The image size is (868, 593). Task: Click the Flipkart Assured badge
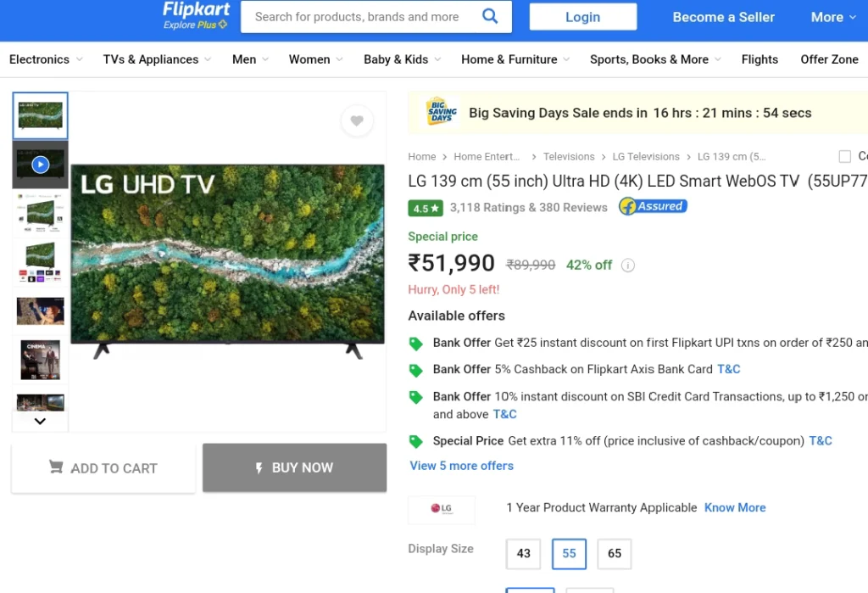pos(654,206)
